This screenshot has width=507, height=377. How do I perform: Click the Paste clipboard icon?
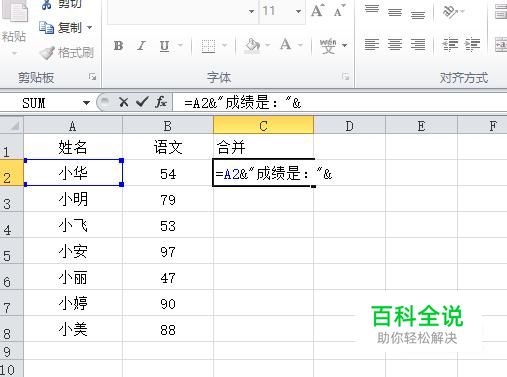pos(14,12)
